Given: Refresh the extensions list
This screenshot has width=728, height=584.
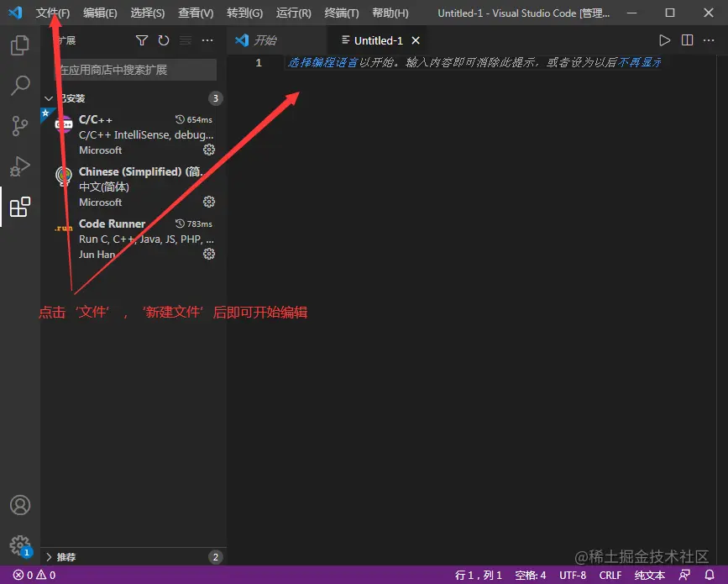Looking at the screenshot, I should 164,40.
